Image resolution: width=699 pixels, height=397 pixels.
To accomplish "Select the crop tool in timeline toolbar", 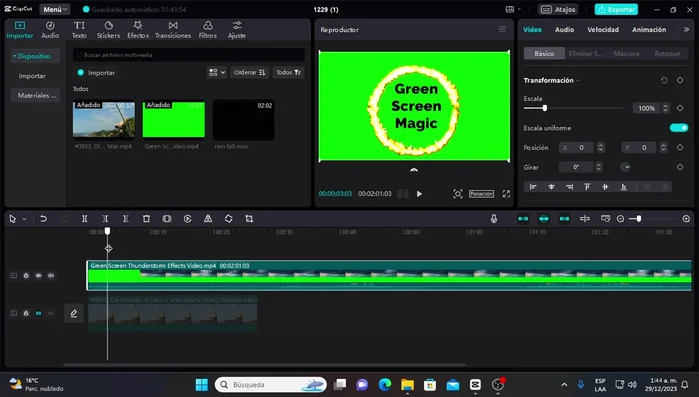I will [249, 219].
